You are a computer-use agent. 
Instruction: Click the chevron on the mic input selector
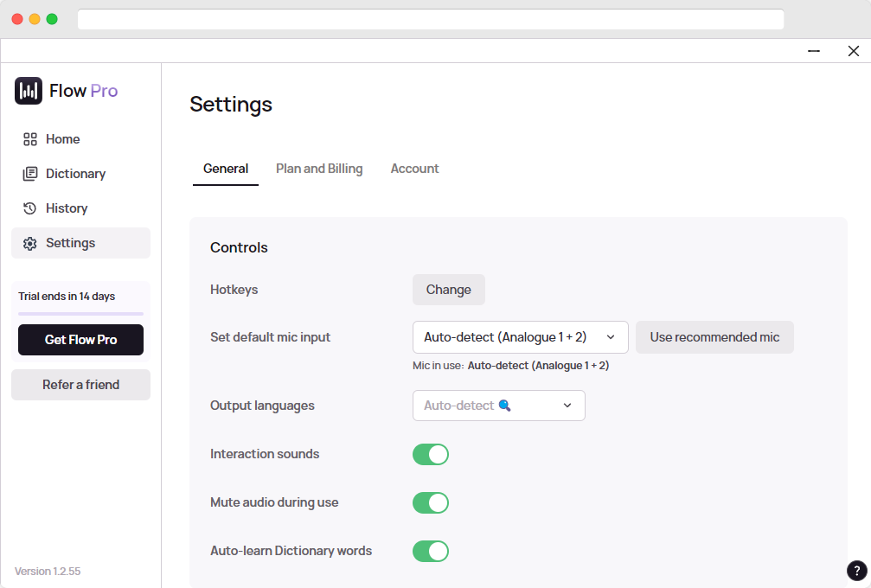pos(611,337)
